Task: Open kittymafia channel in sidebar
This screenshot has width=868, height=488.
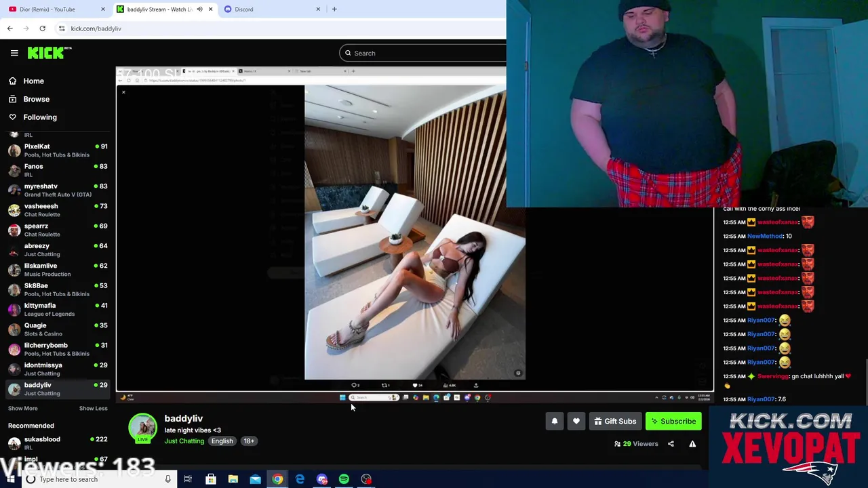Action: [58, 309]
